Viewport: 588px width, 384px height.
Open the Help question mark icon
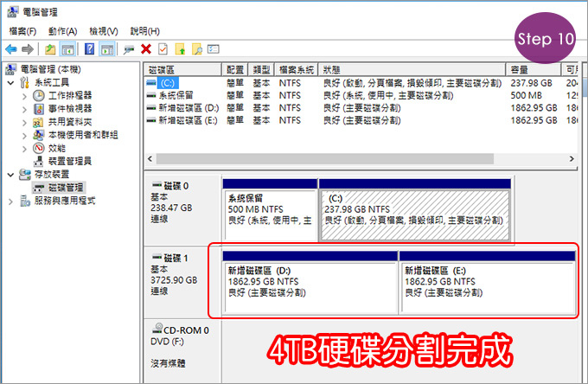coord(89,49)
